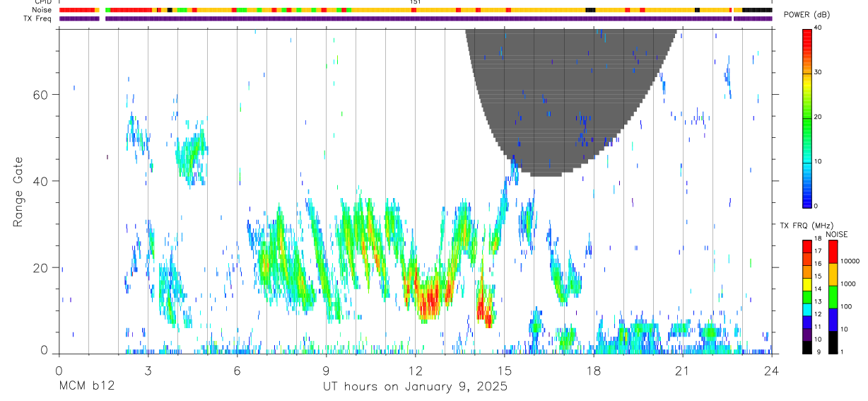
Task: Click the red top segment of NOISE scale
Action: [833, 251]
